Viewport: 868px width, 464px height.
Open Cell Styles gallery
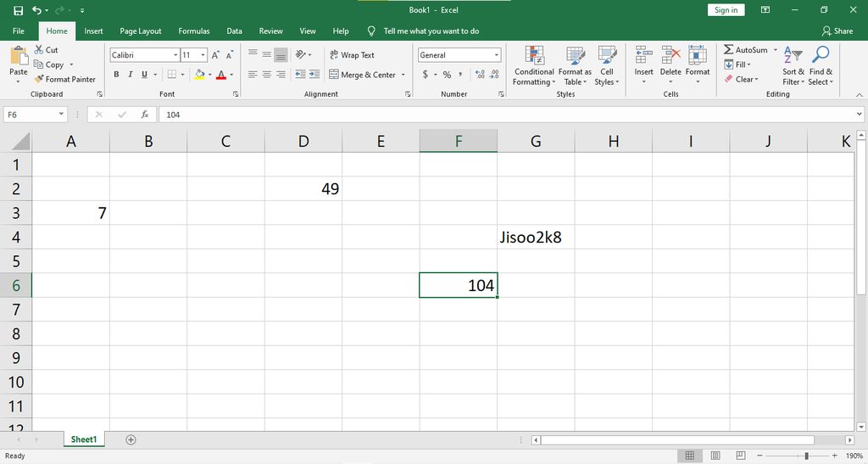pyautogui.click(x=607, y=66)
